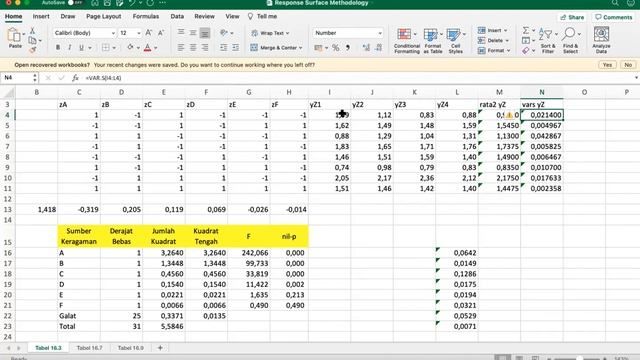Open Cell Styles
This screenshot has width=640, height=360.
[455, 40]
